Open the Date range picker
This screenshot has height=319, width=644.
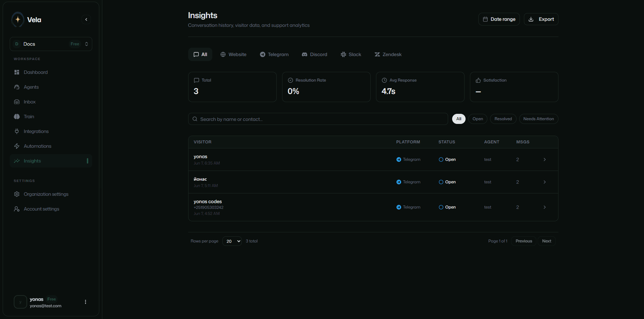(x=499, y=19)
